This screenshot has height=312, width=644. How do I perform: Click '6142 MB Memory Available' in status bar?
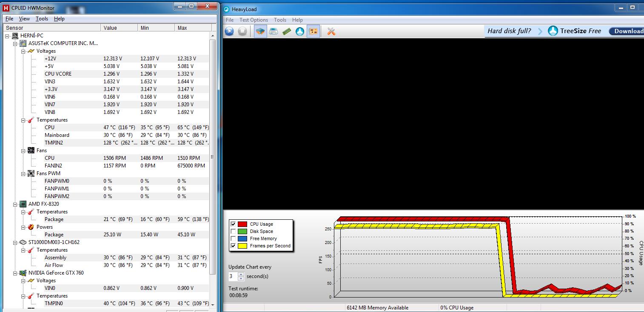[x=378, y=308]
